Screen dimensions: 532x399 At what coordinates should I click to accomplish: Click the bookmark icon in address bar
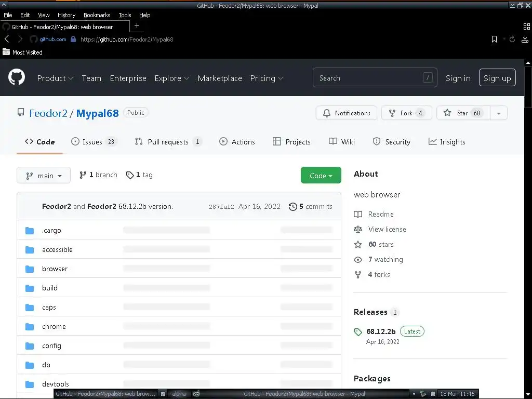pyautogui.click(x=495, y=39)
